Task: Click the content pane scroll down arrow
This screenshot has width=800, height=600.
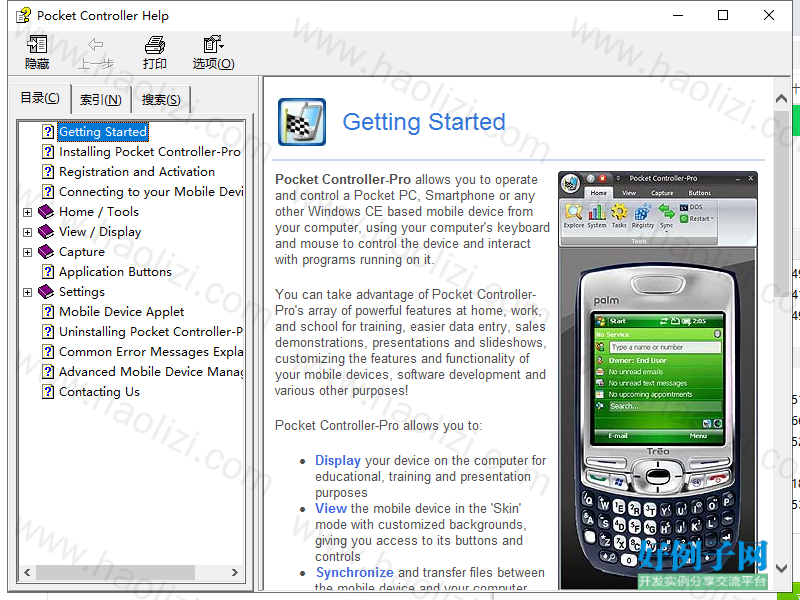Action: [x=781, y=568]
